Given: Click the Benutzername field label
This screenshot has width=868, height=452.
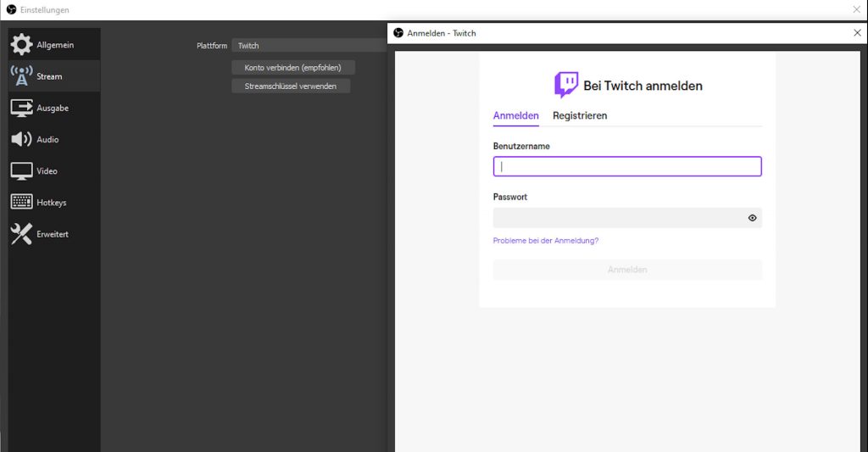Looking at the screenshot, I should click(x=521, y=146).
